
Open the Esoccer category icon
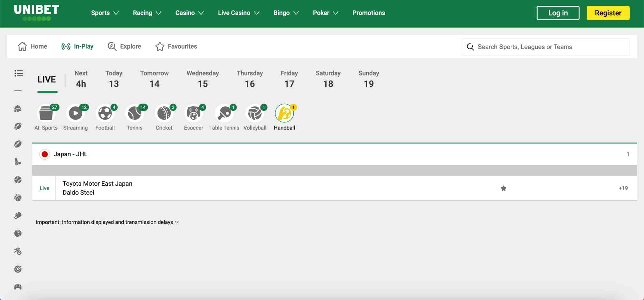coord(193,113)
